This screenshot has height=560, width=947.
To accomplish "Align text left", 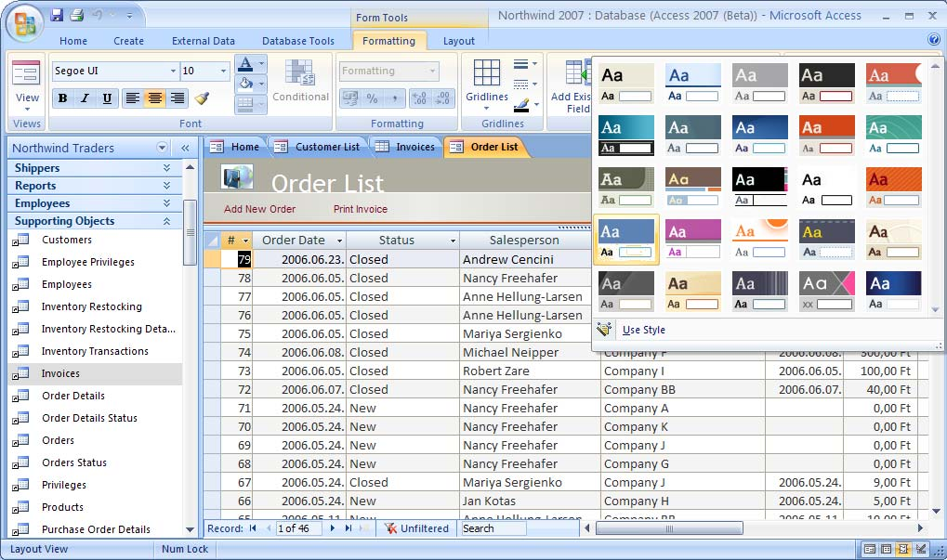I will [x=133, y=98].
